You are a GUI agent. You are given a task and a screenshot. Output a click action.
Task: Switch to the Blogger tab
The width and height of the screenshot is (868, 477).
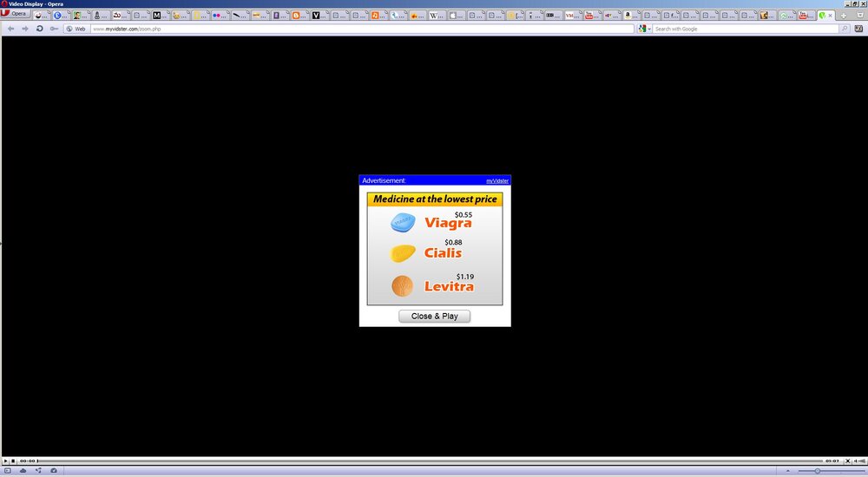299,16
